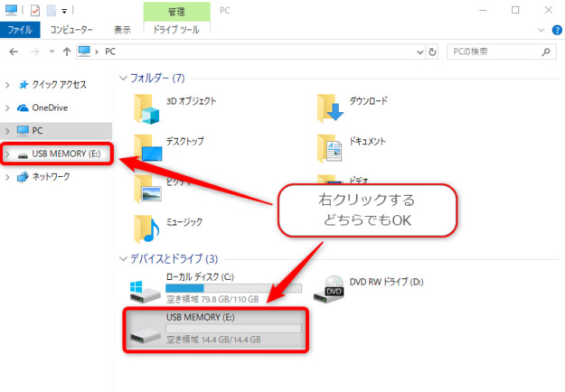Select USB MEMORY (E:) drive in devices list

(x=216, y=329)
